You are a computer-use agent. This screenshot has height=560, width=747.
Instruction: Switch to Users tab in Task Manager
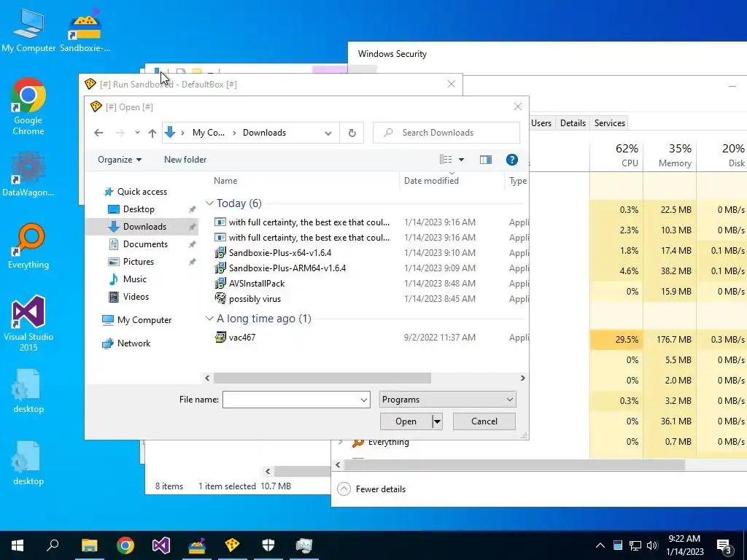(x=541, y=122)
